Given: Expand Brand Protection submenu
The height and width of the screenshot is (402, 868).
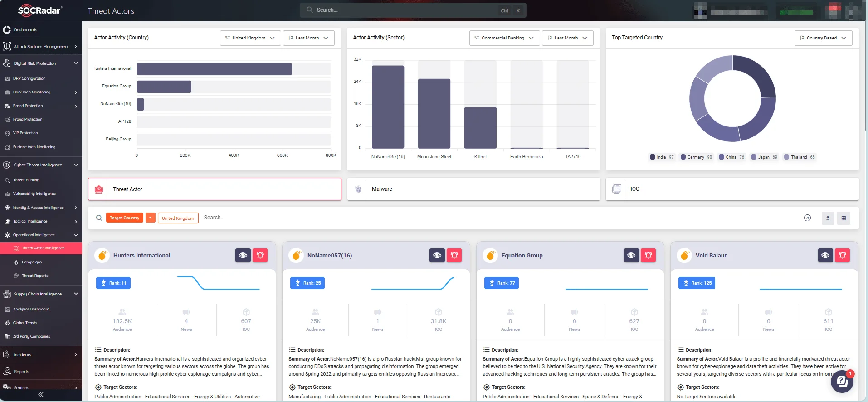Looking at the screenshot, I should (x=41, y=106).
